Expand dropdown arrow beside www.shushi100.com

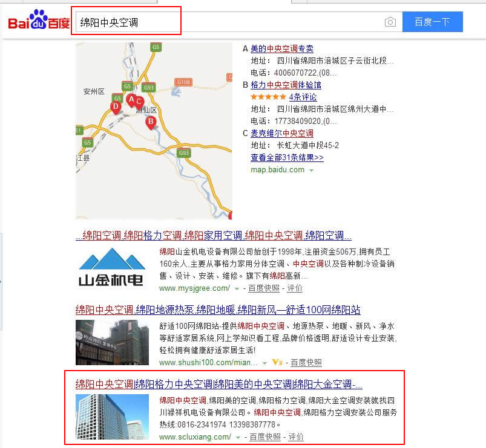coord(264,363)
